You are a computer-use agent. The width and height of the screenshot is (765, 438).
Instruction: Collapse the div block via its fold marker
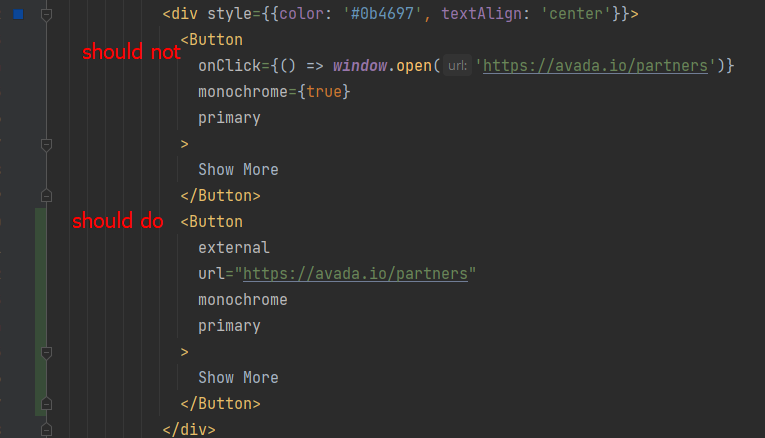[46, 15]
